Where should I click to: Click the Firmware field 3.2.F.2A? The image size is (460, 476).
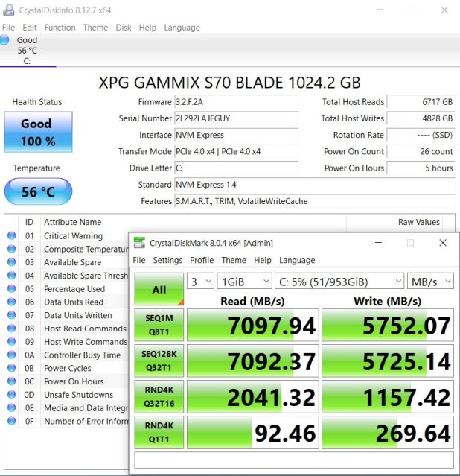click(237, 102)
